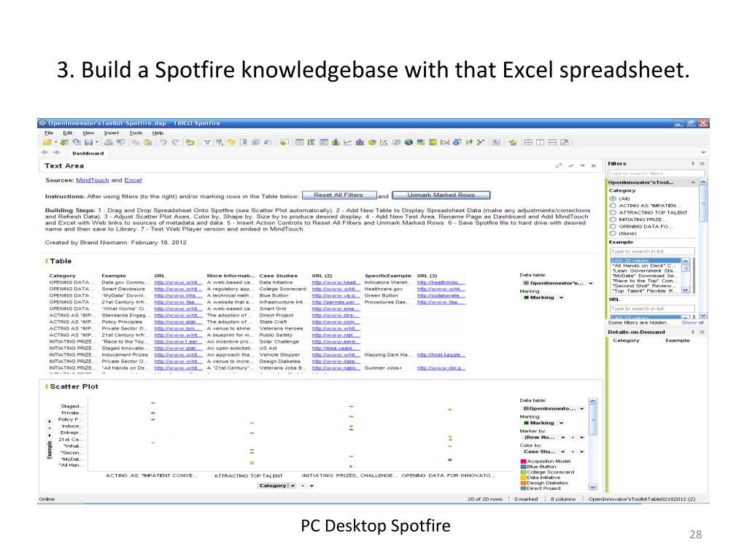The height and width of the screenshot is (560, 747).
Task: Click Example filter's Type to search in list field
Action: click(651, 252)
